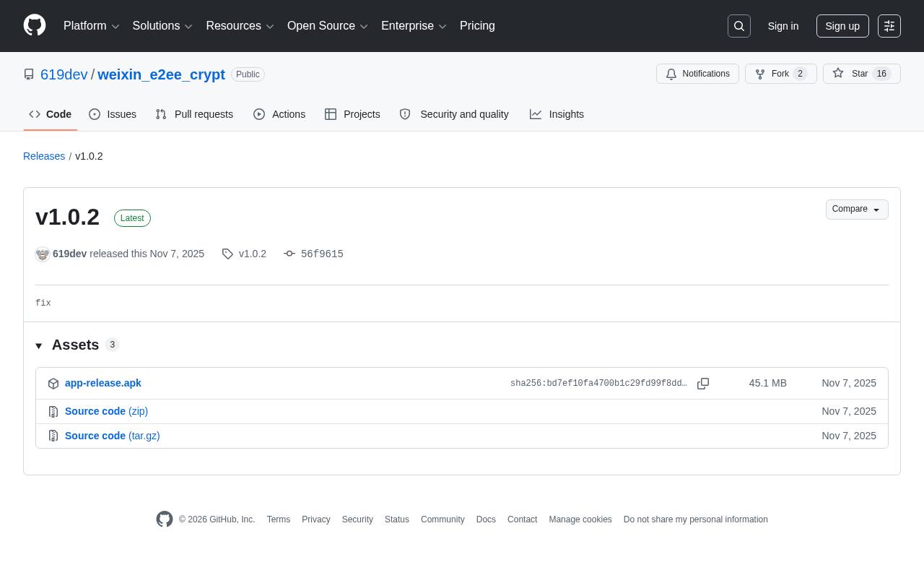Image resolution: width=924 pixels, height=578 pixels.
Task: Download Source code (tar.gz)
Action: (113, 436)
